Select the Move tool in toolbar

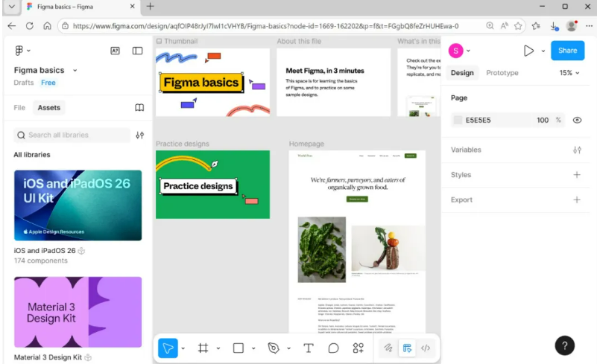coord(168,348)
